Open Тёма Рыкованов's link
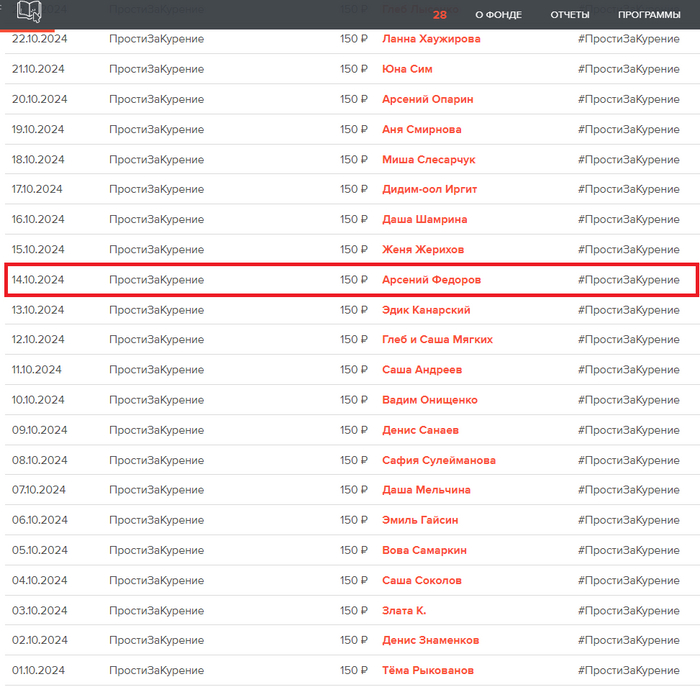 point(428,670)
